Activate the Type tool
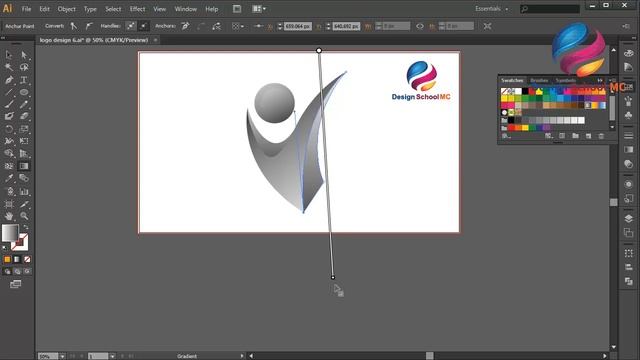Viewport: 640px width, 360px height. click(x=24, y=80)
